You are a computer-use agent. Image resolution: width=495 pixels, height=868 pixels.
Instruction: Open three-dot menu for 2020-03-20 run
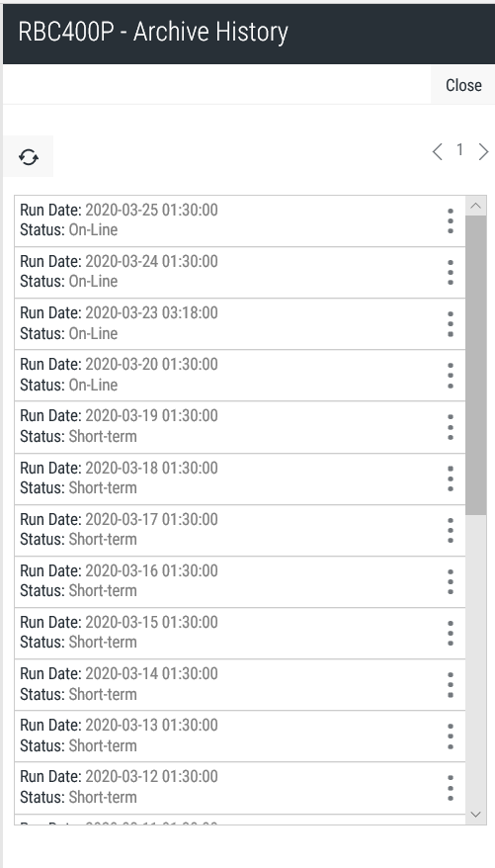451,376
